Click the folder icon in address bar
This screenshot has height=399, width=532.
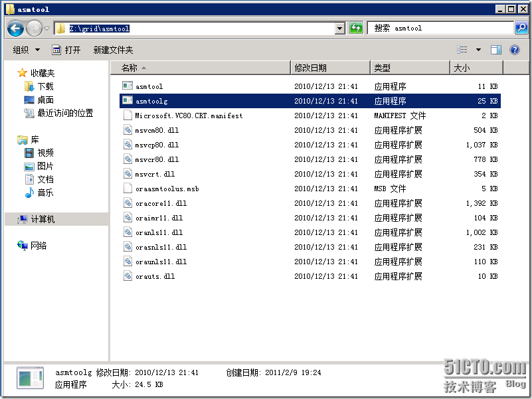click(x=60, y=29)
